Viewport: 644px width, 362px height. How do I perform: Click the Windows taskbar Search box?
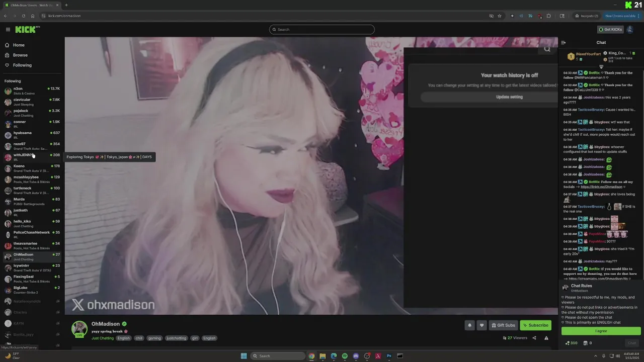(x=278, y=356)
